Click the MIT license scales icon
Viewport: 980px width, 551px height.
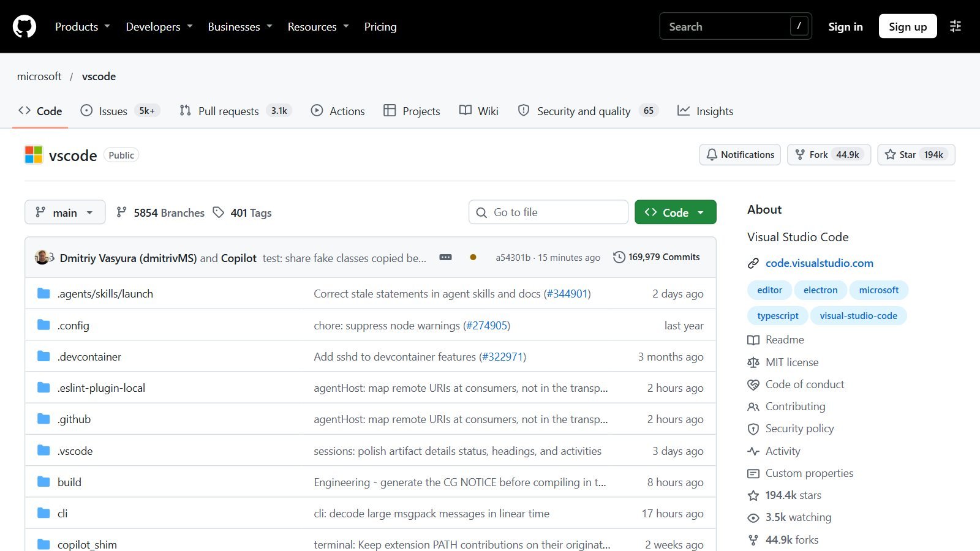[x=753, y=362]
